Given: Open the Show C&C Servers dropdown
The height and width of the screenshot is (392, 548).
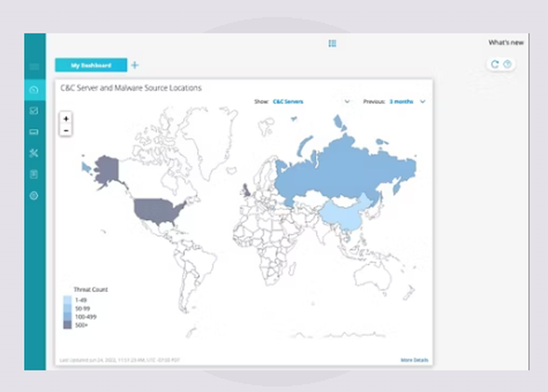Looking at the screenshot, I should tap(311, 101).
